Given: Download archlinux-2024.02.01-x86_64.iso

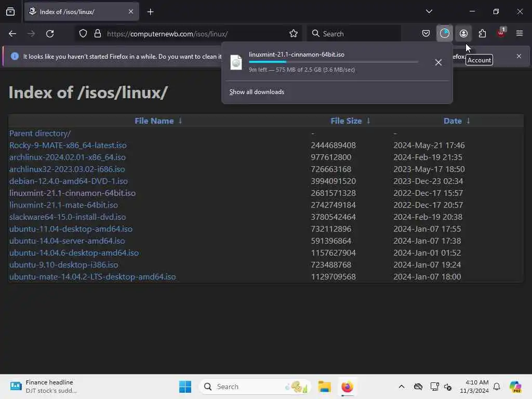Looking at the screenshot, I should [x=68, y=157].
